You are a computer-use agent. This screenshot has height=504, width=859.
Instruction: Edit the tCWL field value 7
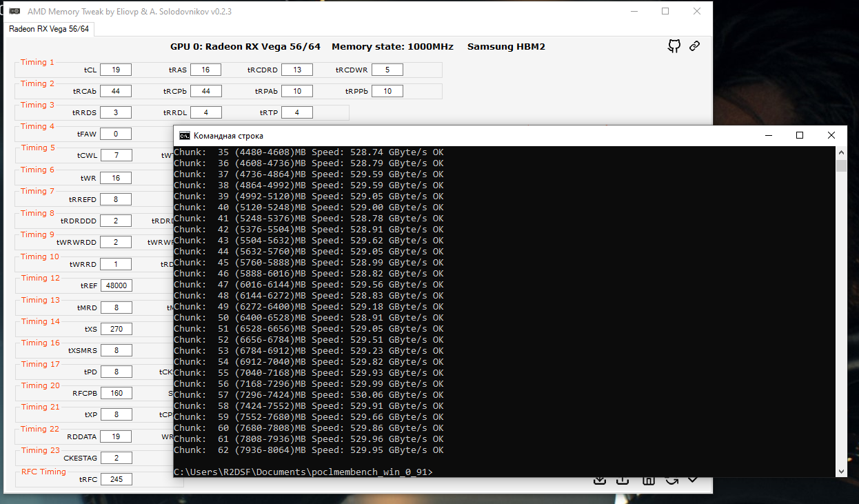pyautogui.click(x=116, y=156)
